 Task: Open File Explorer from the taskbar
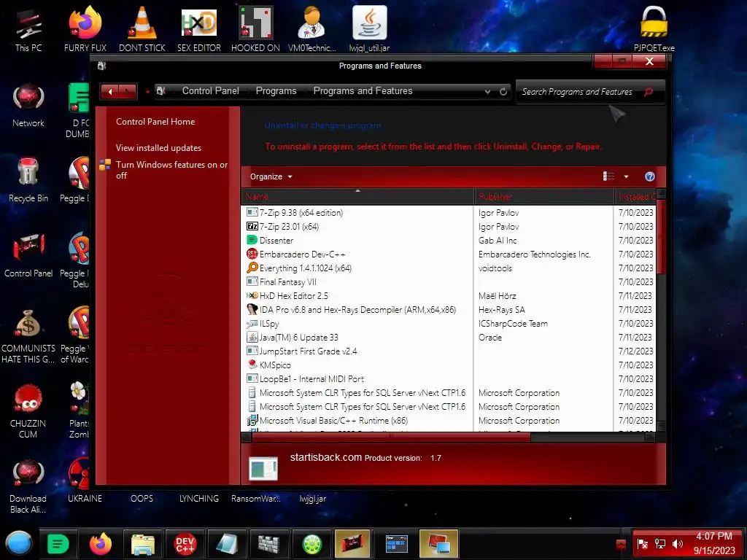point(143,543)
